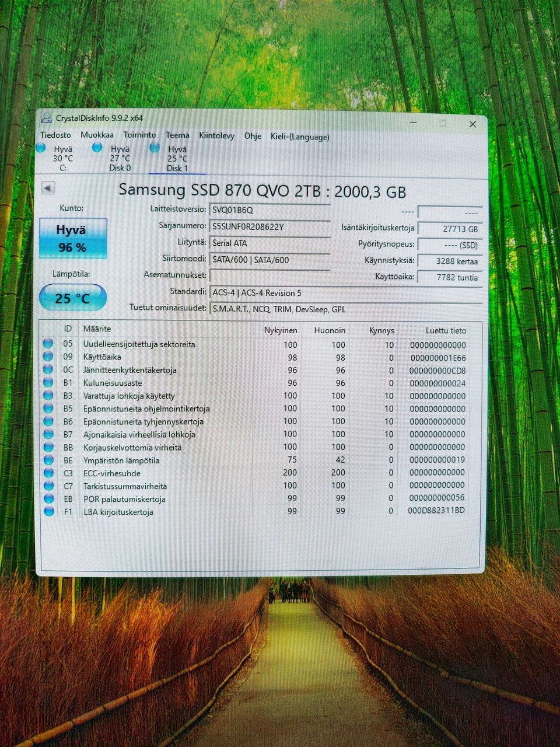Click the SATA/600 | SATA/600 transfer mode field
560x747 pixels.
(x=269, y=260)
